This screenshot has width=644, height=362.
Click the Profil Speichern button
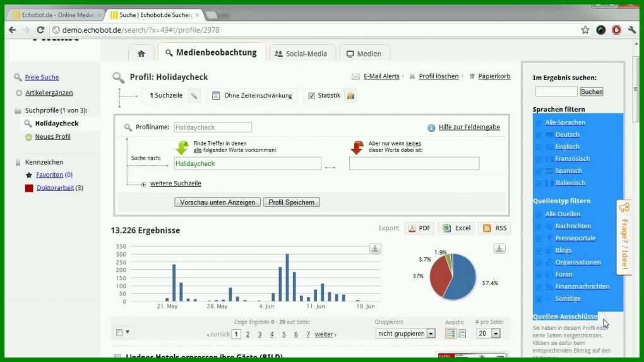[x=291, y=202]
